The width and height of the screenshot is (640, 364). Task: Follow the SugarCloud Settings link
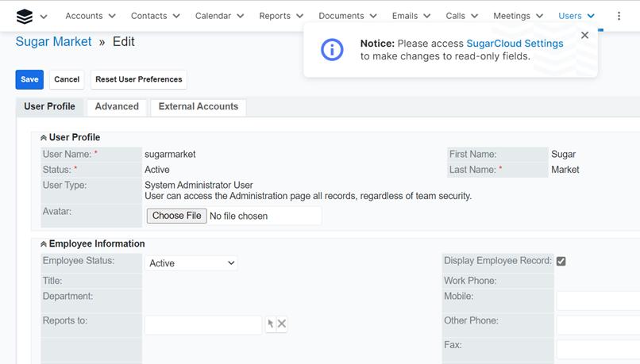click(x=515, y=43)
